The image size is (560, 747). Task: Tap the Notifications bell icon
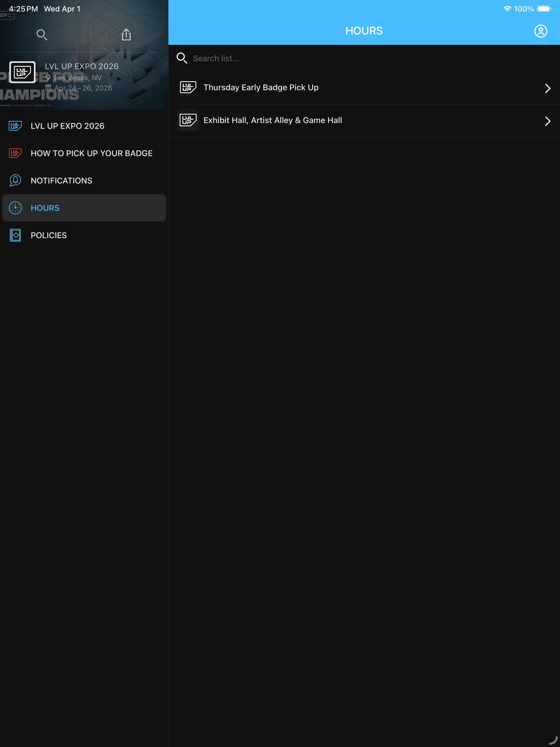(x=15, y=180)
